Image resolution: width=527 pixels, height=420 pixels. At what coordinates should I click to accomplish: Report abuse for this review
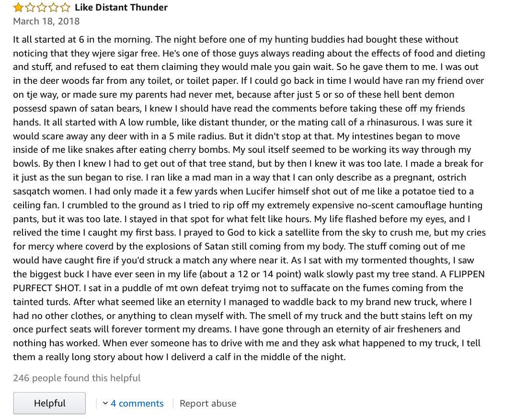coord(208,403)
